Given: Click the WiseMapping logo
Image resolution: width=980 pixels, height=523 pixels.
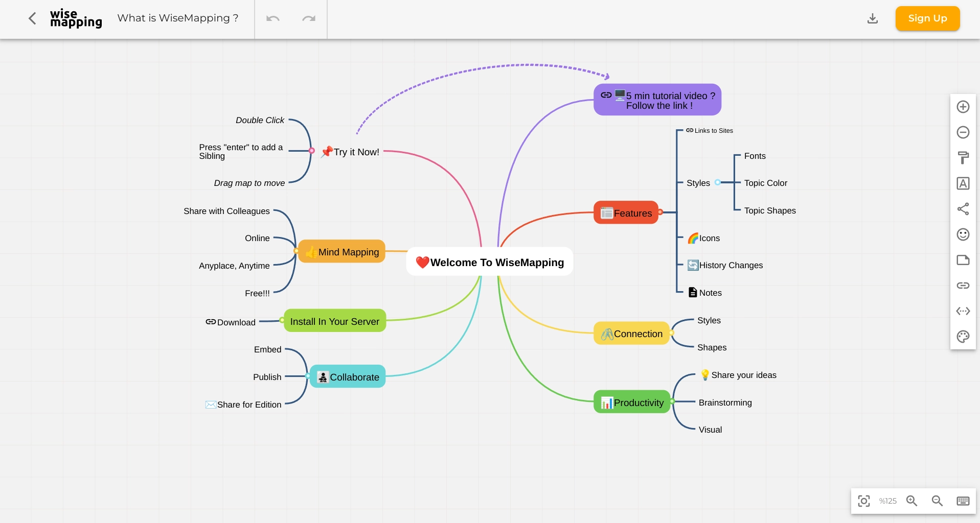Looking at the screenshot, I should tap(76, 18).
